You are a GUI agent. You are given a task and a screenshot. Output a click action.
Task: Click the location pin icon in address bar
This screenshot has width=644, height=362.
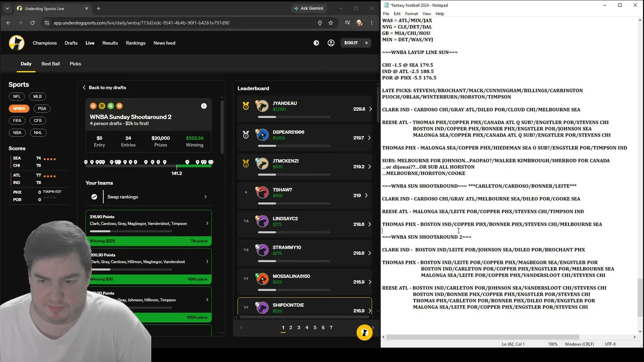[319, 23]
